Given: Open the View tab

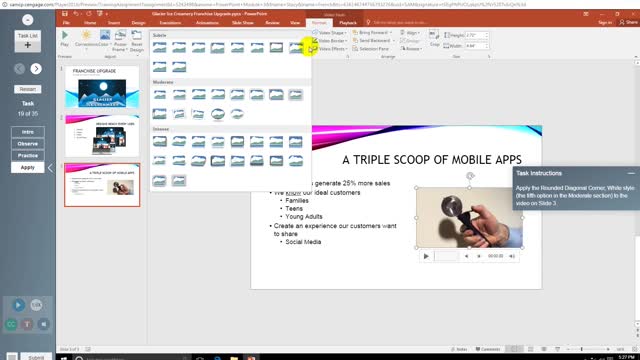Looking at the screenshot, I should coord(295,23).
